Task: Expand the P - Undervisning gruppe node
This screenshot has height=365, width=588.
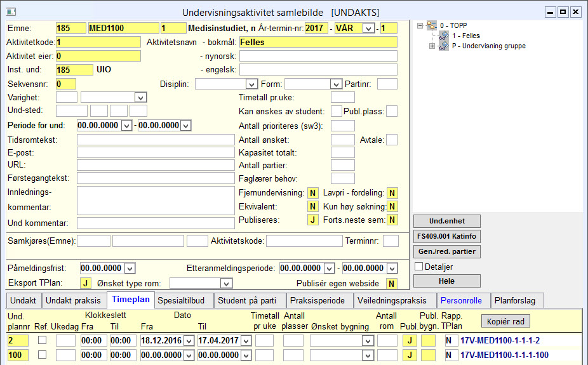Action: point(432,46)
